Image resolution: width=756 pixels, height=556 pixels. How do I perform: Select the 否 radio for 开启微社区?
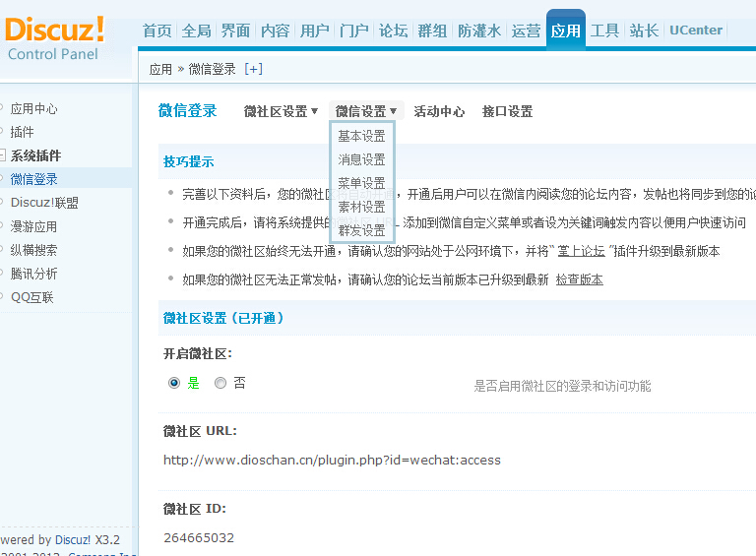click(220, 383)
